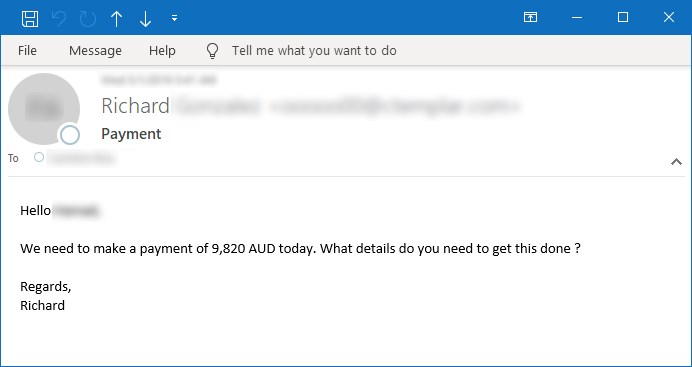The width and height of the screenshot is (692, 367).
Task: Click the presence status circle on avatar
Action: point(70,135)
